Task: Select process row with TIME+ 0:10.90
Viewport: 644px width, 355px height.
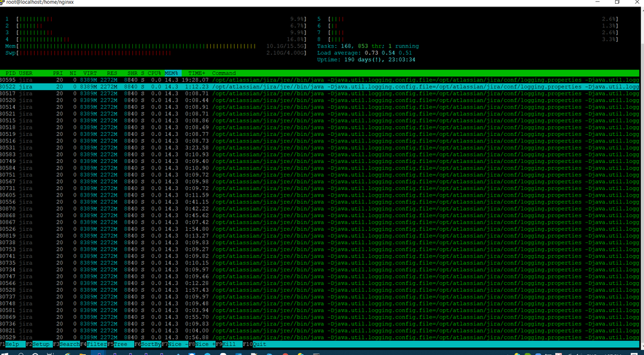Action: click(320, 168)
